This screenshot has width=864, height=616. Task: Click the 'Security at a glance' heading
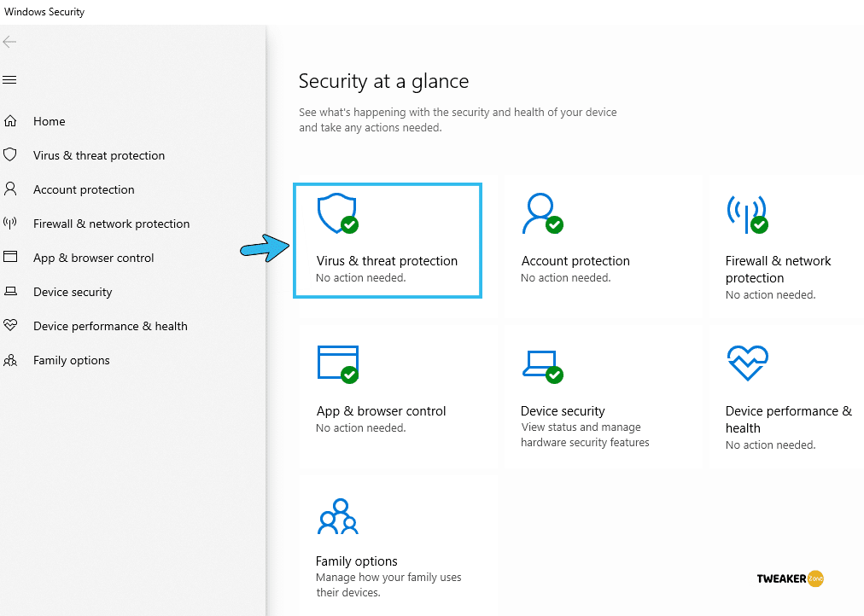[x=383, y=81]
